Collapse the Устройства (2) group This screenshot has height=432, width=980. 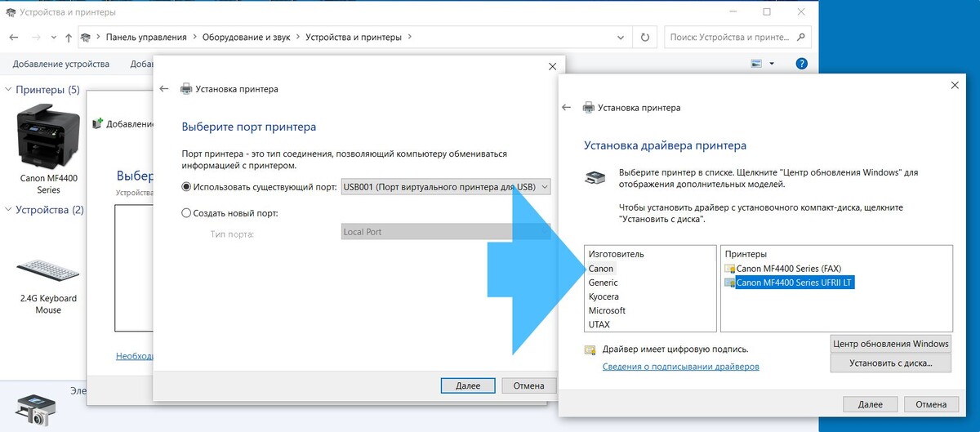(8, 210)
